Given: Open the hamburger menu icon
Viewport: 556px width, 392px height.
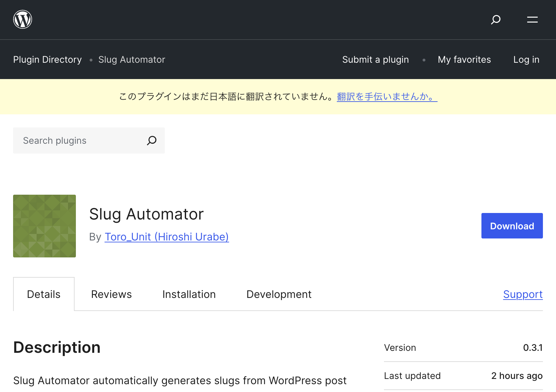Looking at the screenshot, I should (532, 20).
